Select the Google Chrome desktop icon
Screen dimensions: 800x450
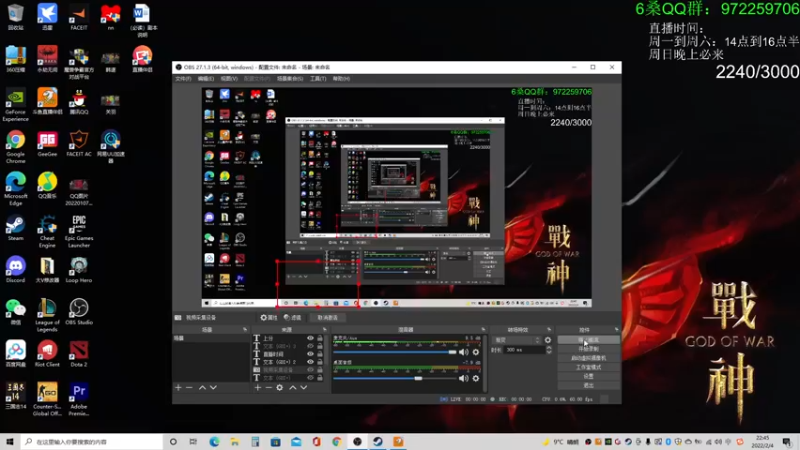pos(15,147)
